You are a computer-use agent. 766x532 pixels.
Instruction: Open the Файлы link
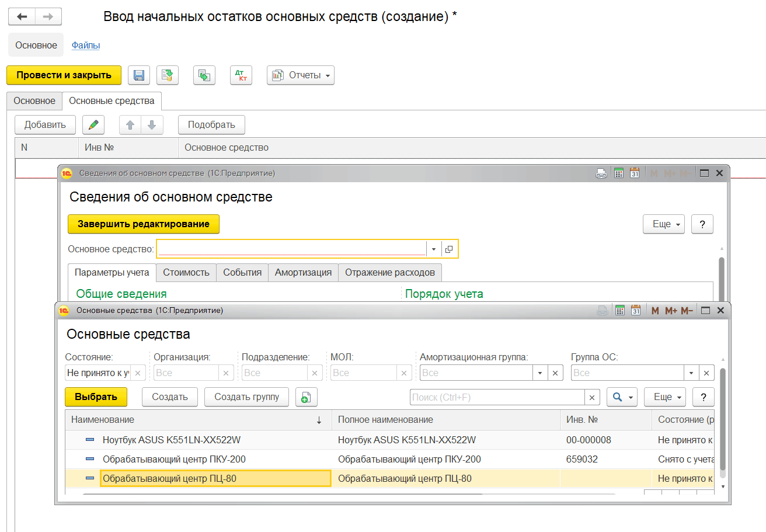[86, 45]
